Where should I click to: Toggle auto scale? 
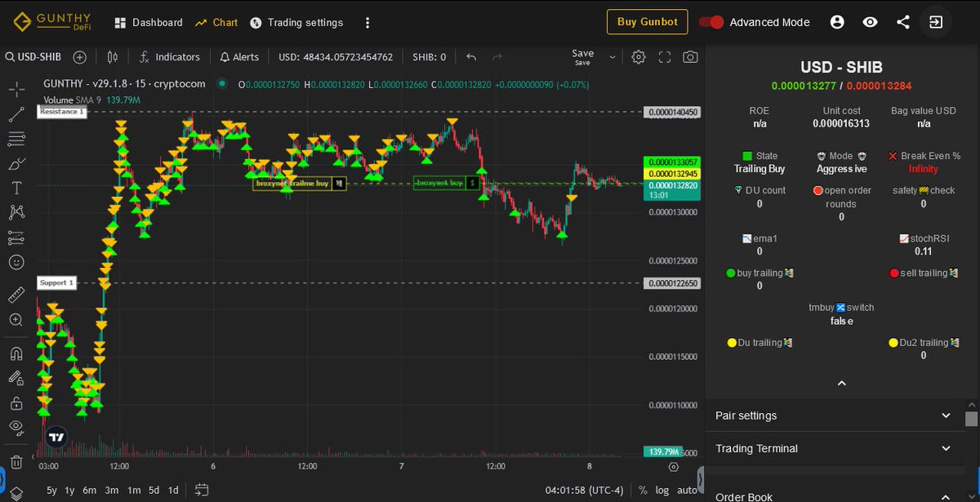point(688,491)
